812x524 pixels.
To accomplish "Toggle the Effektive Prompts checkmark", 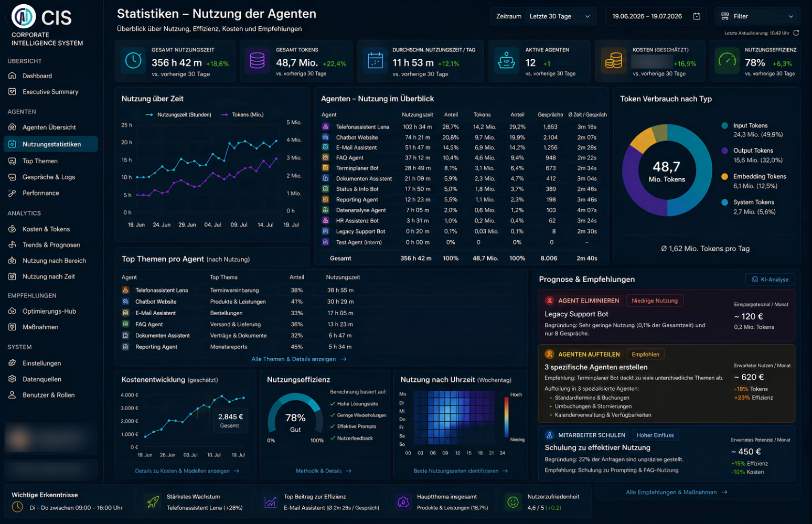I will coord(333,426).
